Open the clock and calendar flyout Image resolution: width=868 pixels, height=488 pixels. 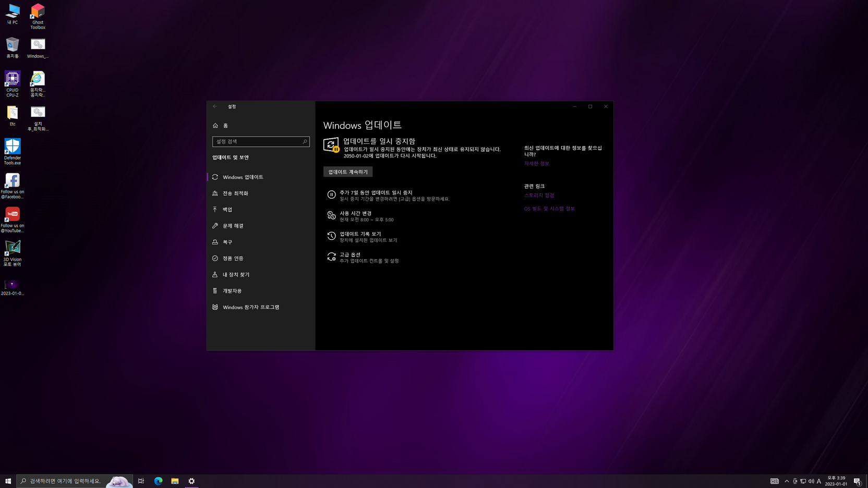tap(836, 481)
